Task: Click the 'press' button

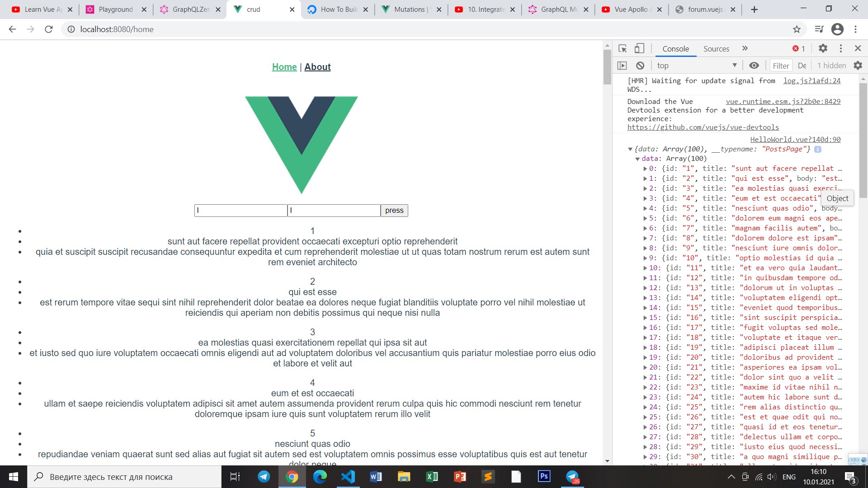Action: click(x=394, y=211)
